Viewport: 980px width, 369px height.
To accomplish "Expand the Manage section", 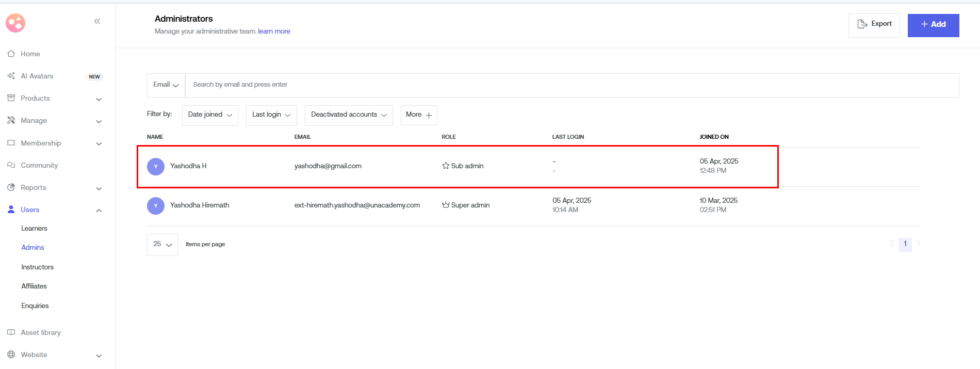I will pos(99,121).
